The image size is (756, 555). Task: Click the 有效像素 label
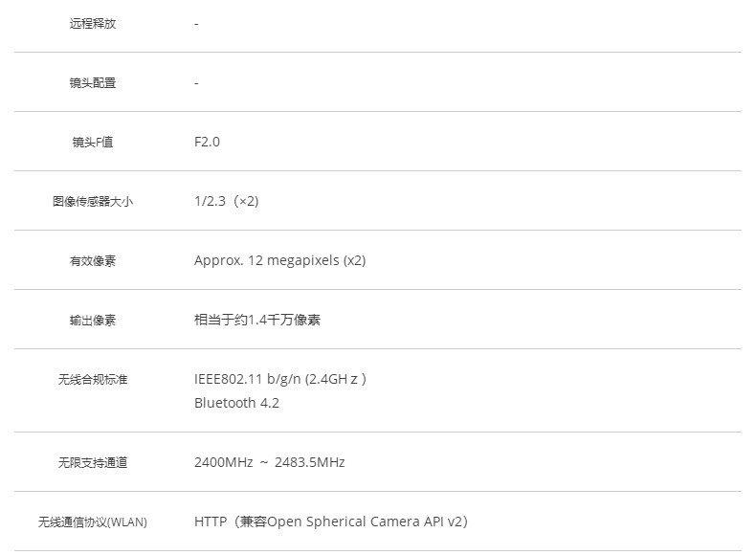pyautogui.click(x=93, y=261)
